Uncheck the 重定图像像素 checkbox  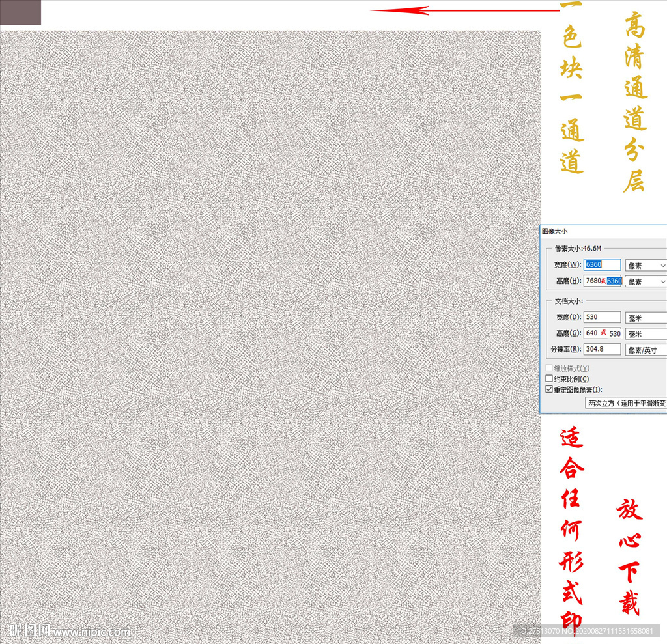click(x=549, y=389)
